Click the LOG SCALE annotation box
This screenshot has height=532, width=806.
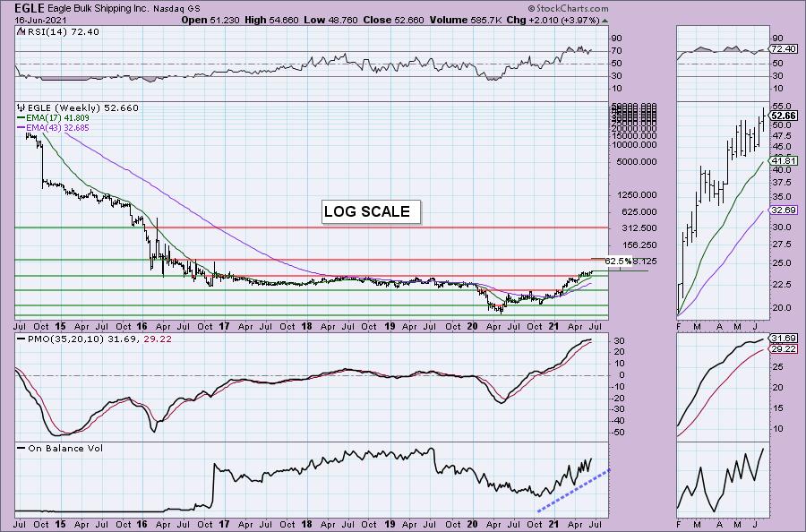coord(371,211)
